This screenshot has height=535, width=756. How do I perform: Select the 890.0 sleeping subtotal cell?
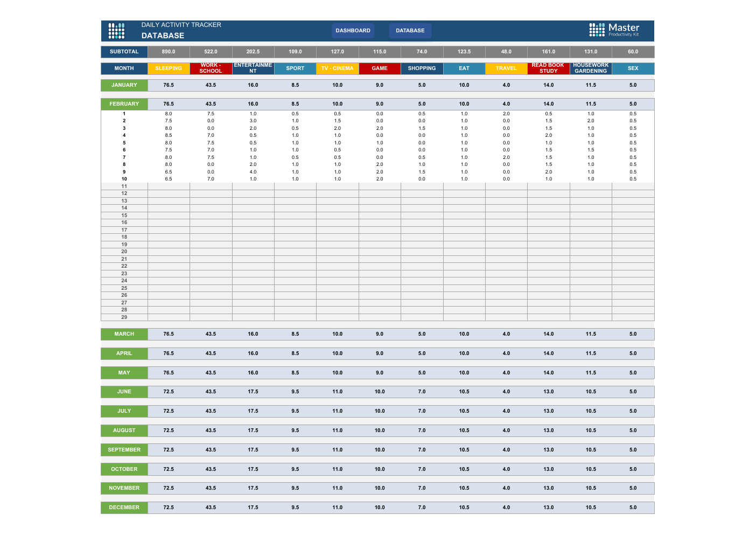coord(169,52)
